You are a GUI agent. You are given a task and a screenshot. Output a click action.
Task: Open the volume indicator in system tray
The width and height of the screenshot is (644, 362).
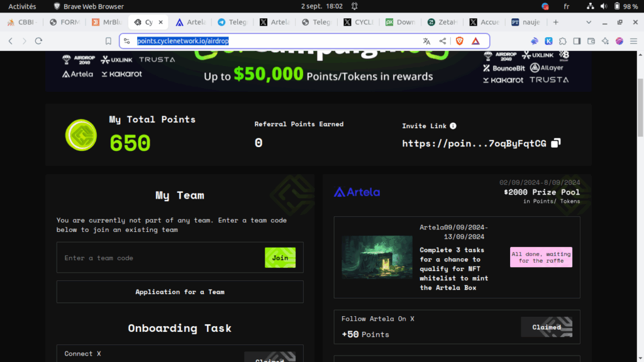click(x=604, y=6)
